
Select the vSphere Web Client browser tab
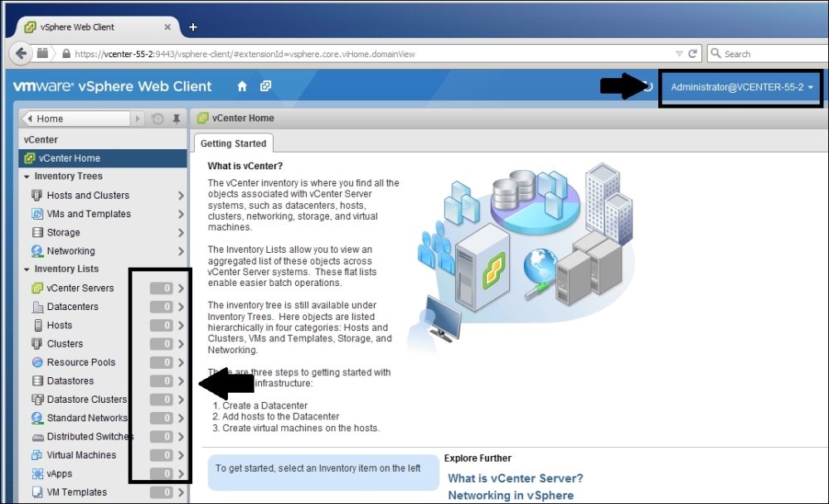point(99,27)
